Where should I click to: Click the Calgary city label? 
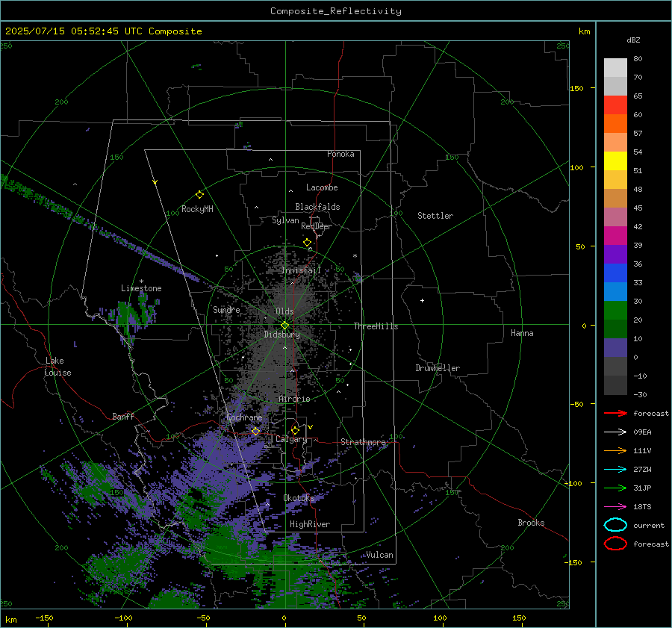(291, 439)
